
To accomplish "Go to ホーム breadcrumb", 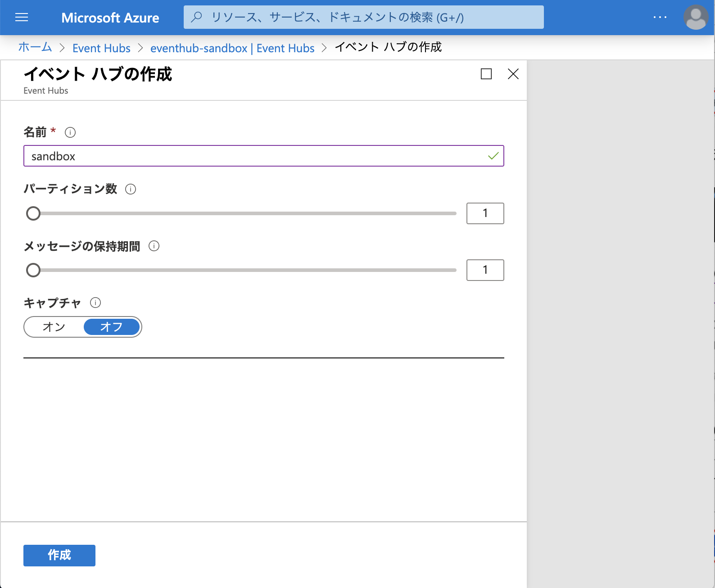I will tap(35, 47).
